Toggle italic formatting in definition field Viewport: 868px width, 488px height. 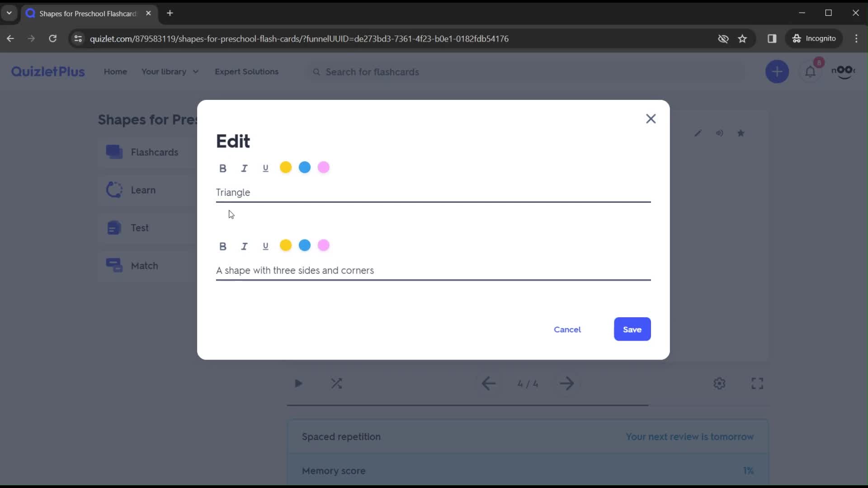coord(245,245)
